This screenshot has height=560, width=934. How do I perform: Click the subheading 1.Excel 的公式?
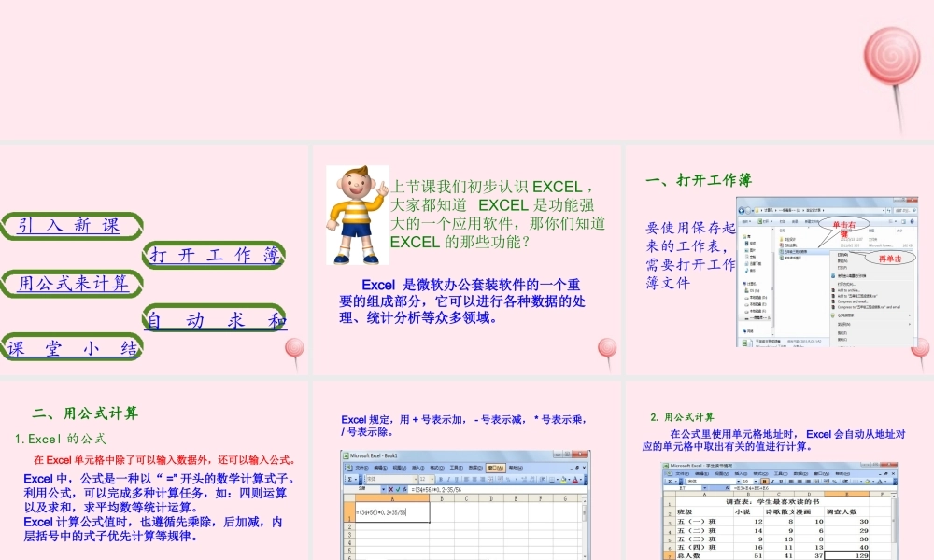click(x=60, y=440)
